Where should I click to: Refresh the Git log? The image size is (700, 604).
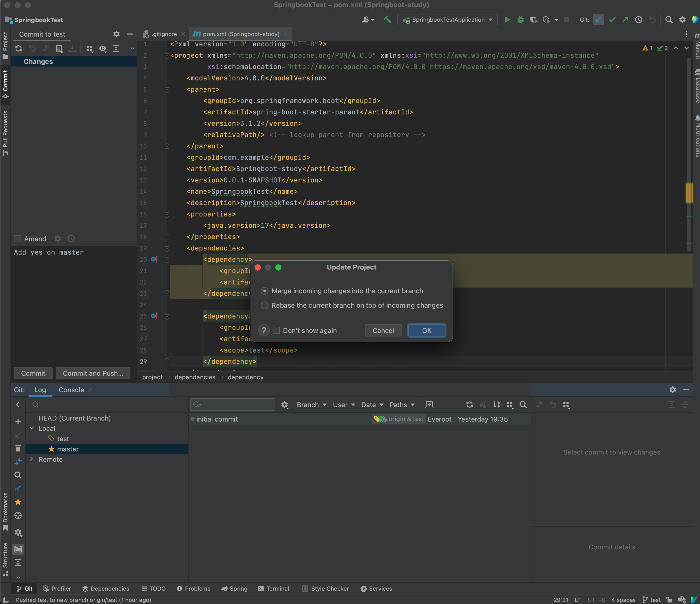pos(469,404)
